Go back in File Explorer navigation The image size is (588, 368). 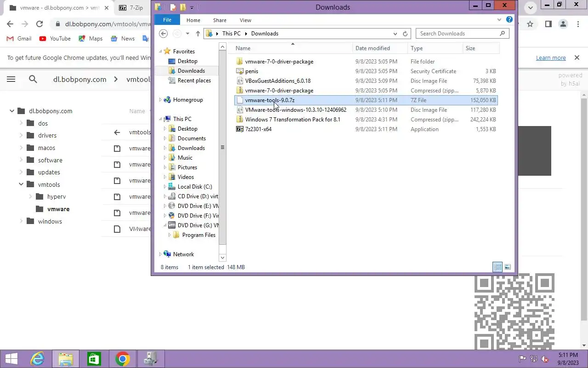[x=164, y=34]
